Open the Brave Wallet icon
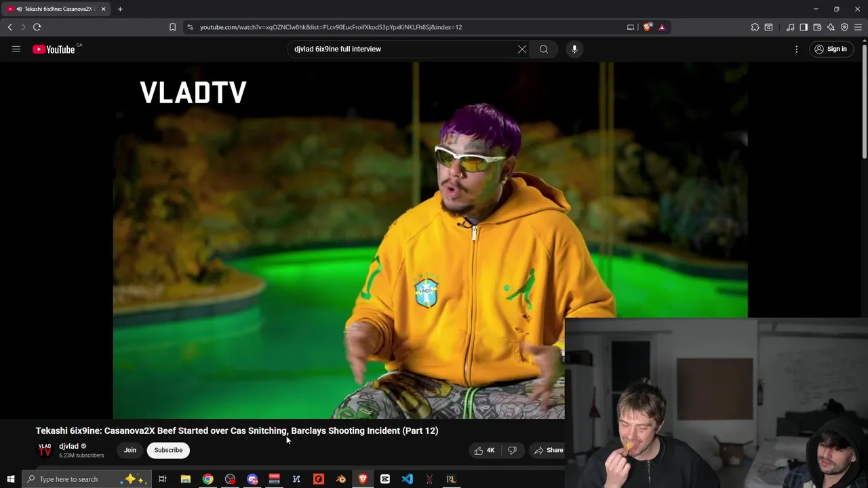The height and width of the screenshot is (488, 868). pyautogui.click(x=817, y=27)
